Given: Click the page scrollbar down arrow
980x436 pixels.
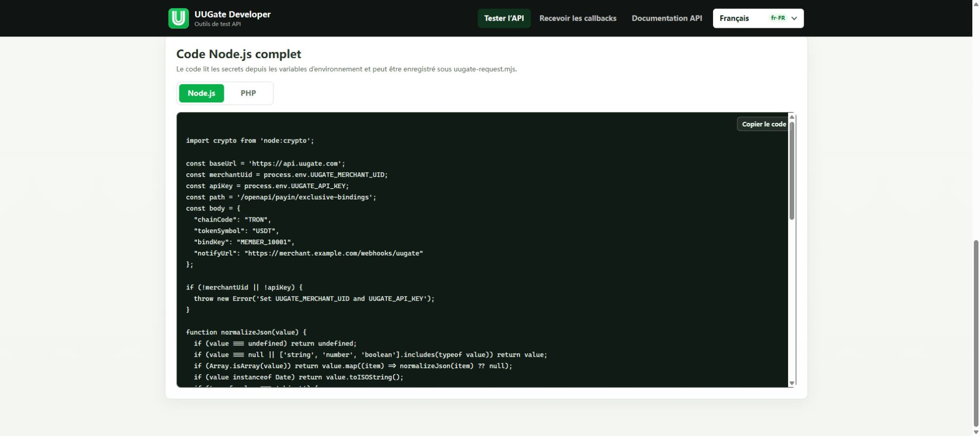Looking at the screenshot, I should point(976,432).
